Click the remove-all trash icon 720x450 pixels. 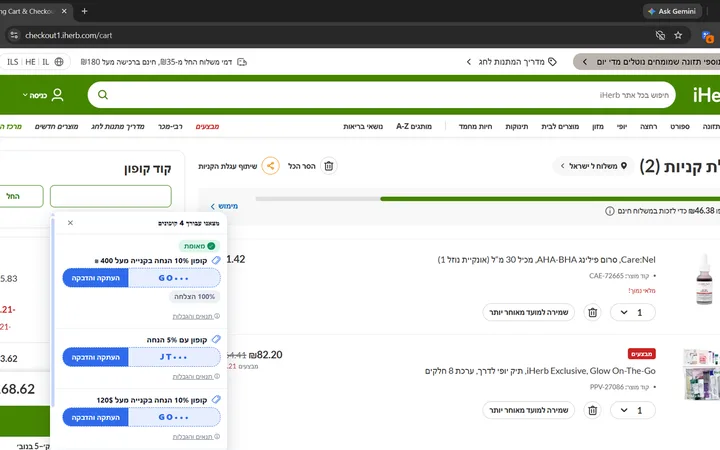point(329,166)
